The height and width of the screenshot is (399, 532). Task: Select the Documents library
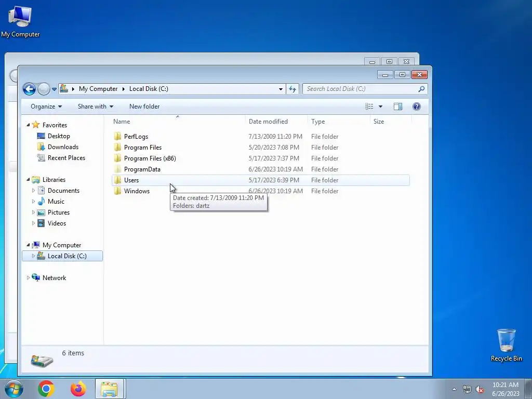tap(63, 191)
